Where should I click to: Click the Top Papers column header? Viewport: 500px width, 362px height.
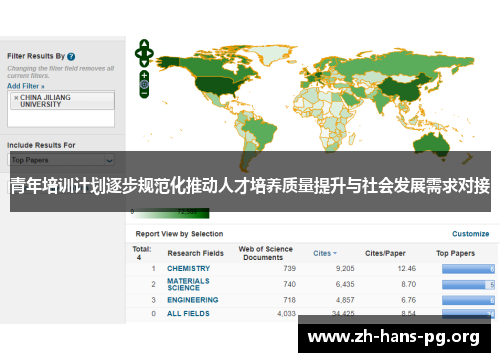(455, 253)
